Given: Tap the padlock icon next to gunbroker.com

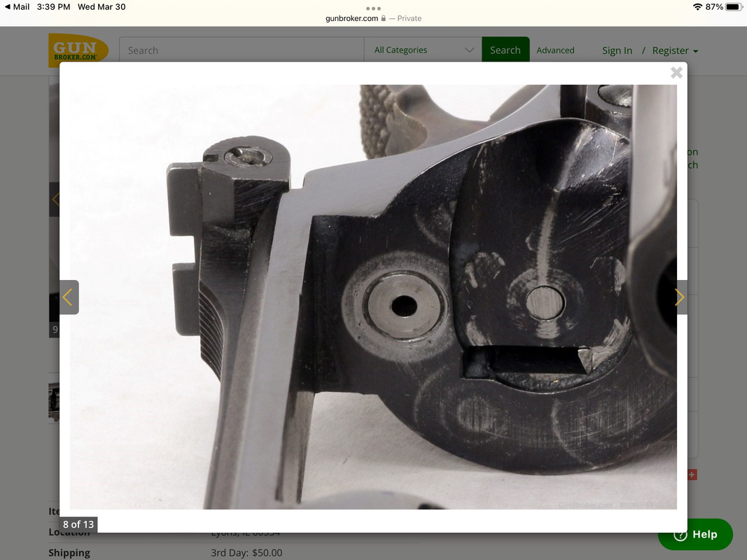Looking at the screenshot, I should click(x=384, y=18).
